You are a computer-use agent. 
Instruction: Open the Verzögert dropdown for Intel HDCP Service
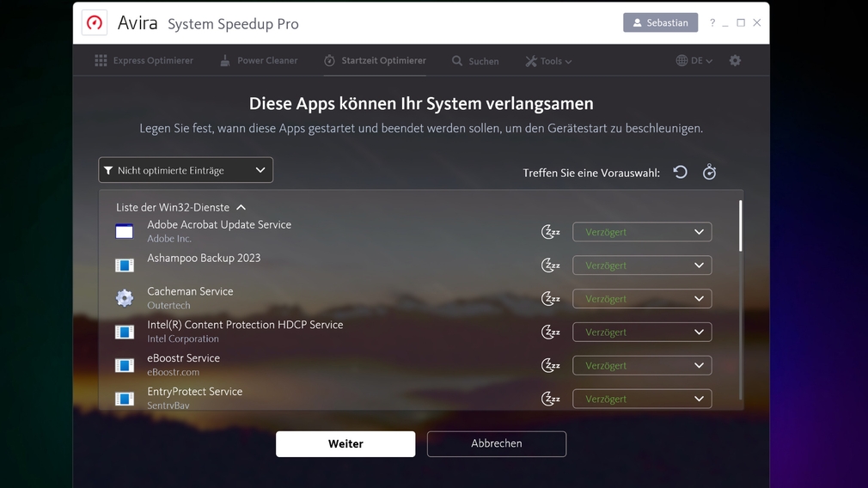coord(642,332)
